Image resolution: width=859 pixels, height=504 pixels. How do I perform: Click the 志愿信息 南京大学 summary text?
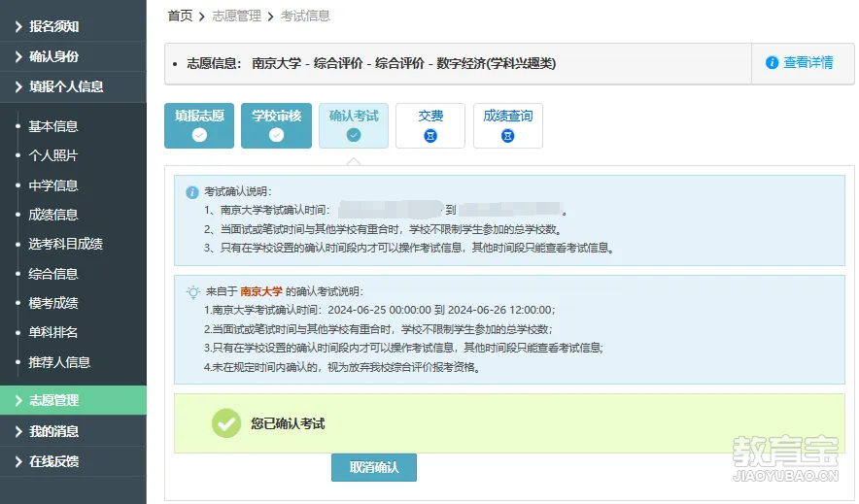(x=371, y=63)
